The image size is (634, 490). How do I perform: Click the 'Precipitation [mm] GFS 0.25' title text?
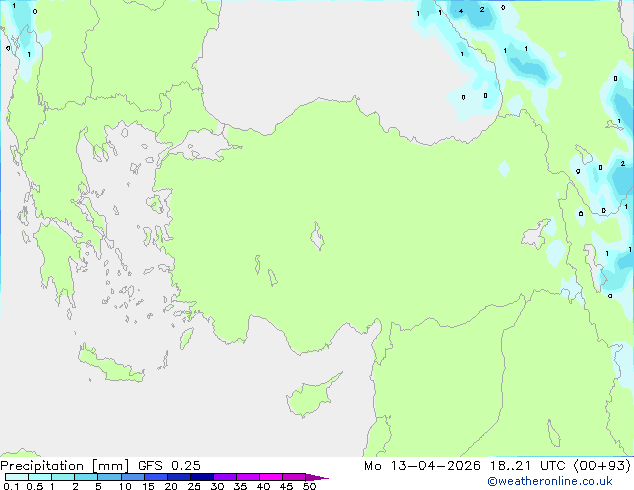click(100, 466)
